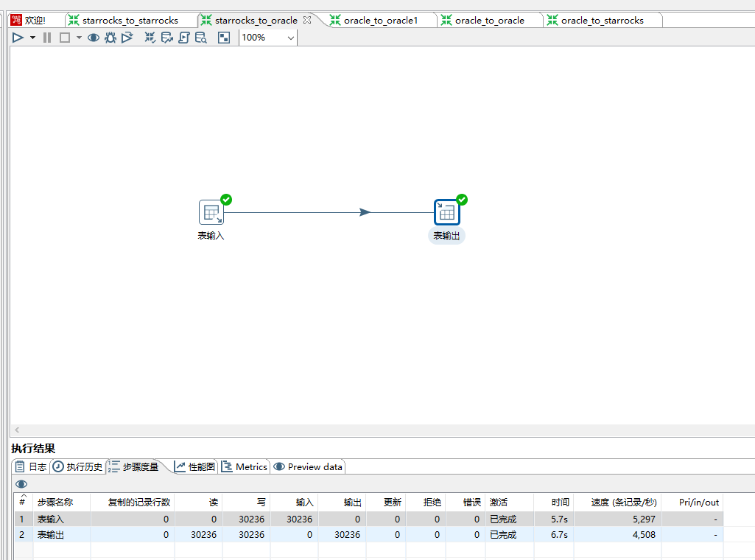This screenshot has height=560, width=755.
Task: Toggle the execution results panel icon
Action: point(224,38)
